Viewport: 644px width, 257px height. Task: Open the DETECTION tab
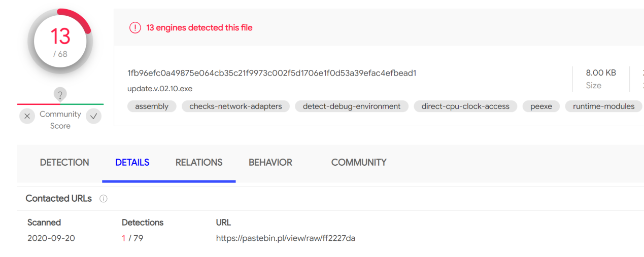[64, 162]
